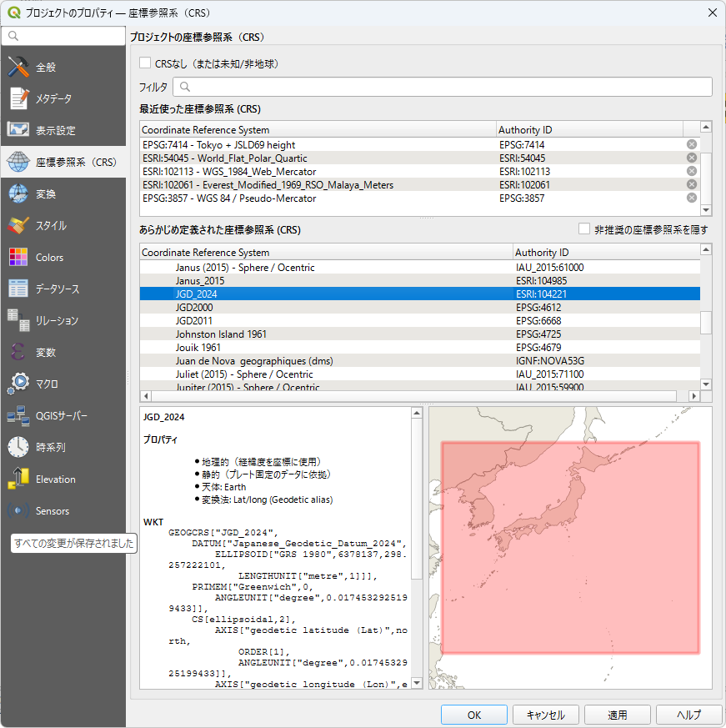Click recent CRS list scroll-down arrow
Viewport: 726px width, 728px height.
pyautogui.click(x=706, y=210)
